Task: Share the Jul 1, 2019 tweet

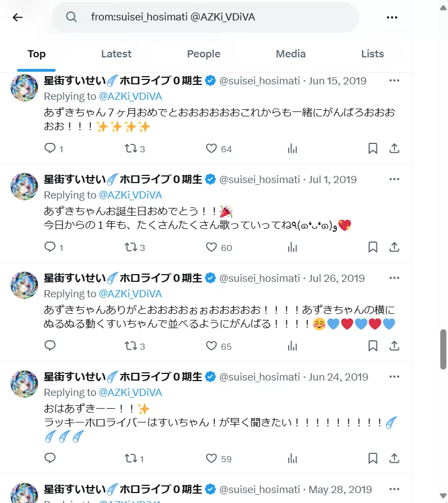Action: coord(395,247)
